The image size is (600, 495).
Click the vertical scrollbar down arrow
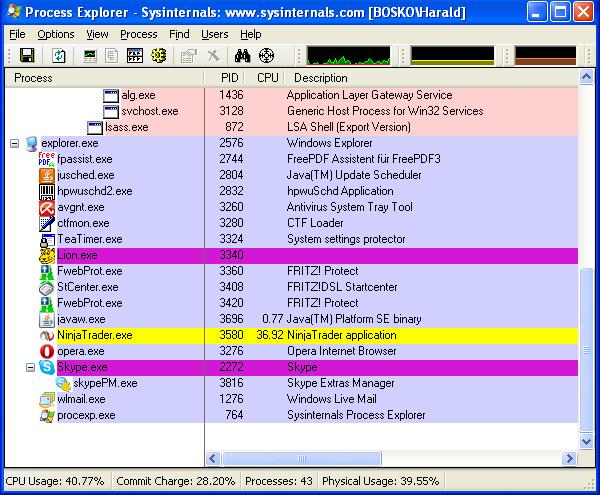pos(586,442)
